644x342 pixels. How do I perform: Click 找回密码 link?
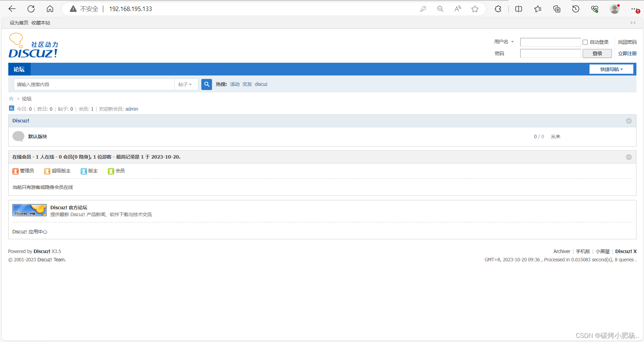(x=627, y=42)
